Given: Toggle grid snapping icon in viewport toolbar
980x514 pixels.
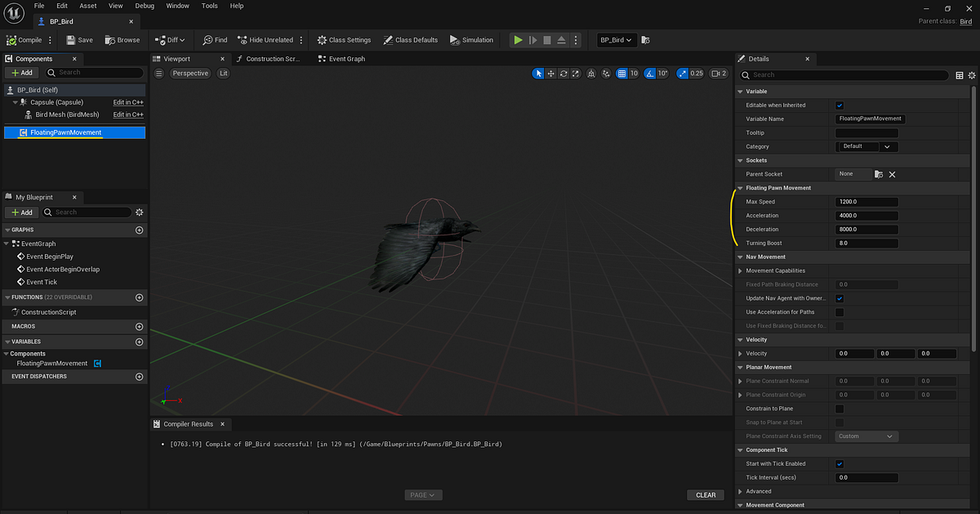Looking at the screenshot, I should [622, 74].
